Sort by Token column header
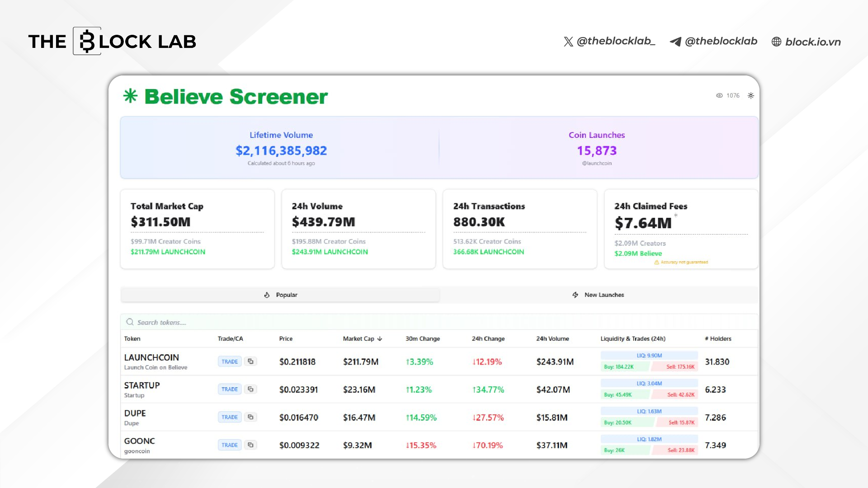This screenshot has width=868, height=488. pos(132,338)
